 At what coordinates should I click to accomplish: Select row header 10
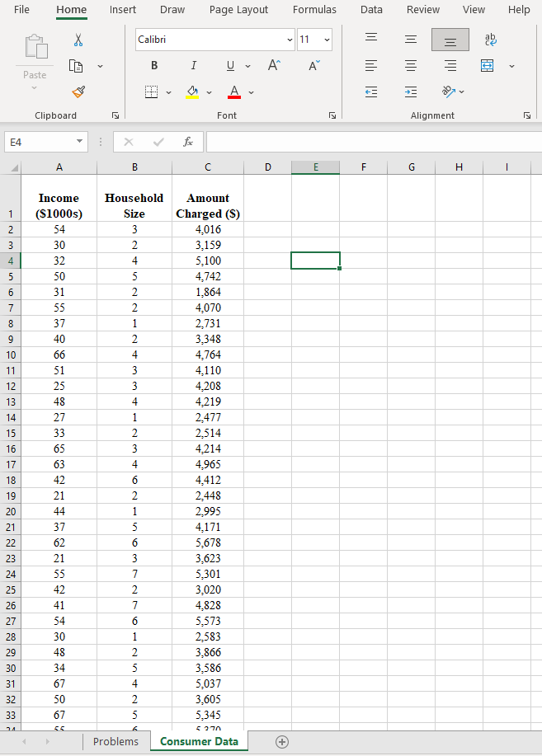point(11,355)
